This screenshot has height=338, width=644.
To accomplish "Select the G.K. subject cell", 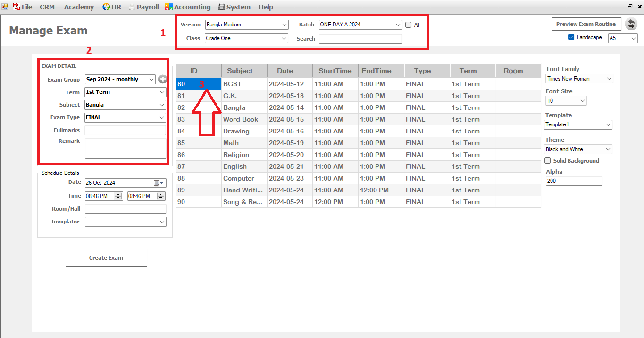I will 244,96.
